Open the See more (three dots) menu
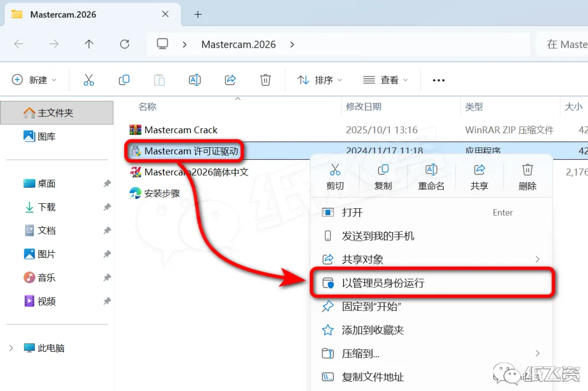The image size is (588, 391). tap(438, 80)
